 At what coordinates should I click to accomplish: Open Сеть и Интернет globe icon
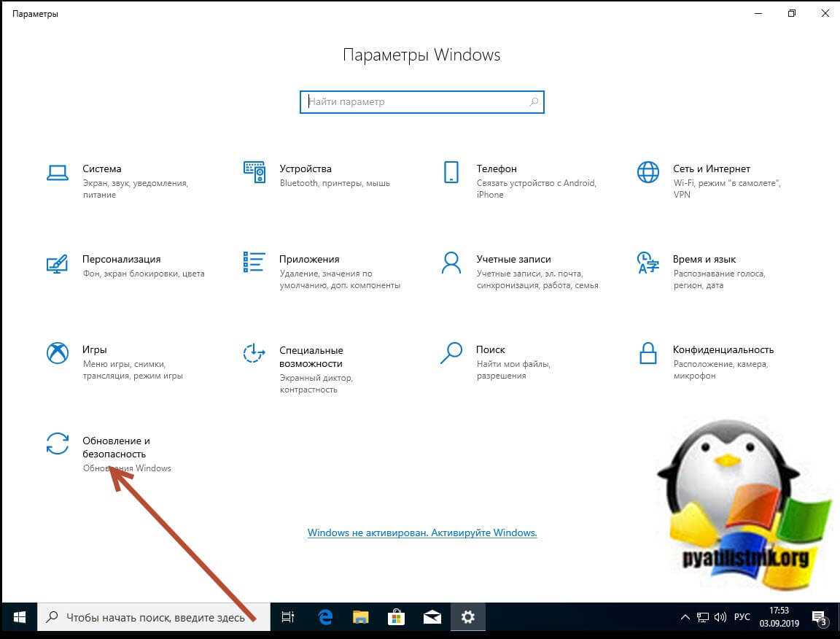click(647, 172)
